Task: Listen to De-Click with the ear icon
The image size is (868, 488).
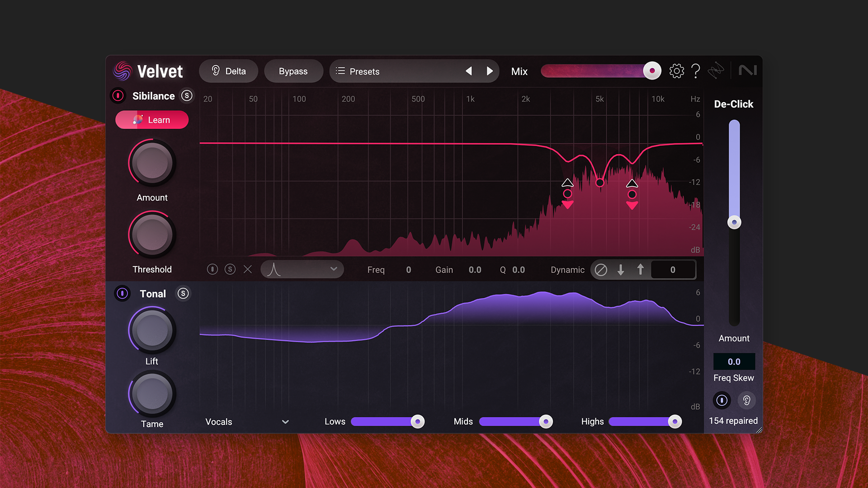Action: 746,400
